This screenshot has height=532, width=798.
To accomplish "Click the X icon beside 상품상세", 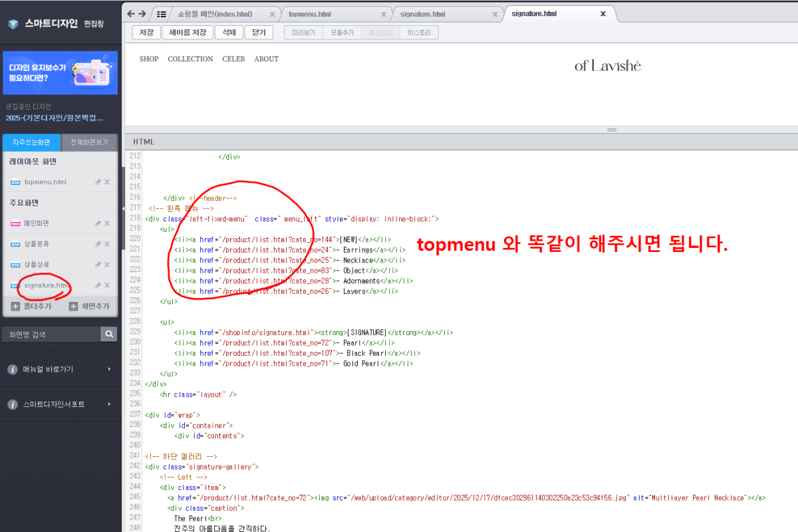I will 107,265.
